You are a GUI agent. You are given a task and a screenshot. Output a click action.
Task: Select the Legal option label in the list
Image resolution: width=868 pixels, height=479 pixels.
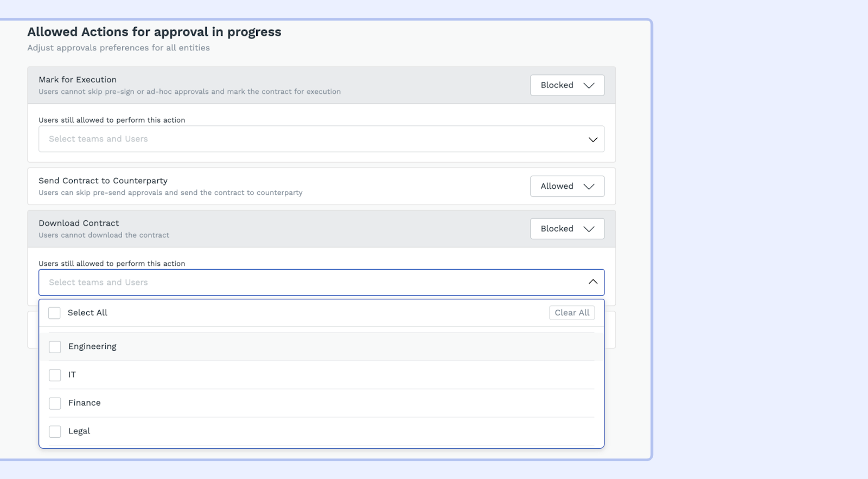[79, 431]
